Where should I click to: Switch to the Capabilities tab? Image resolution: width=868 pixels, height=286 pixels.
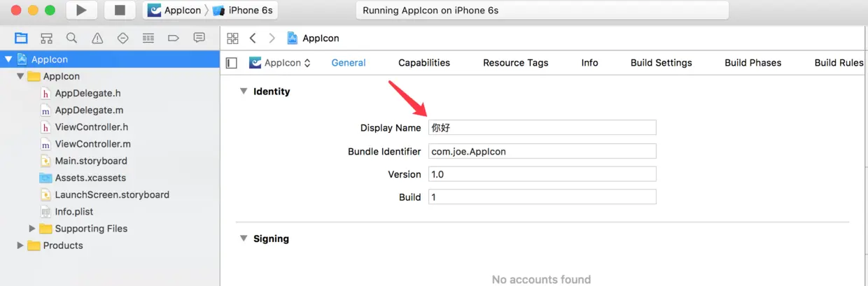coord(423,63)
